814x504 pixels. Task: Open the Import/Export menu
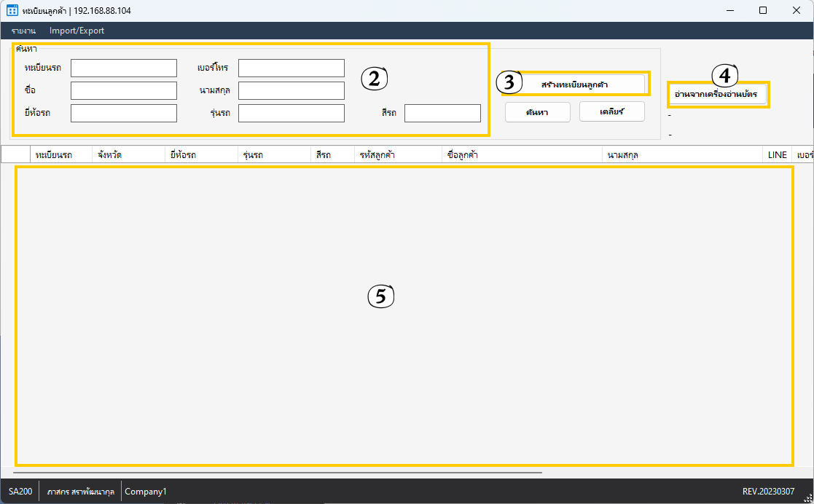77,31
